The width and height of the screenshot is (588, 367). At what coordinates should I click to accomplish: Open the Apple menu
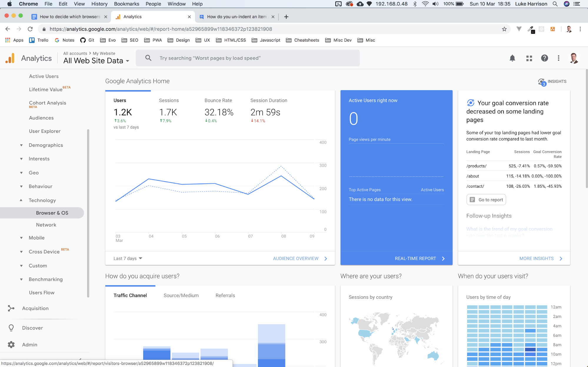click(x=9, y=4)
